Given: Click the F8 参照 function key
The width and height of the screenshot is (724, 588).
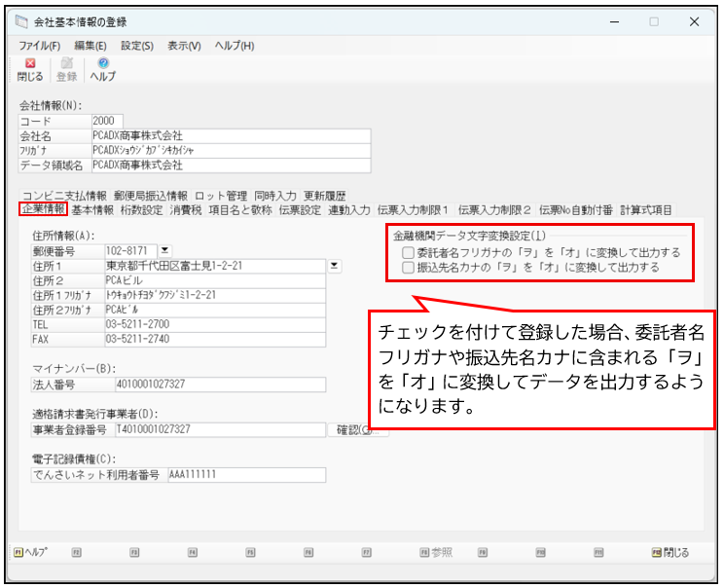Looking at the screenshot, I should (x=436, y=552).
